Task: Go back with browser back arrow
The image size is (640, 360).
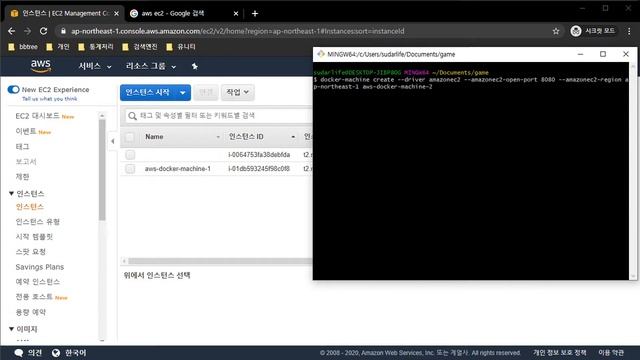Action: click(x=11, y=31)
